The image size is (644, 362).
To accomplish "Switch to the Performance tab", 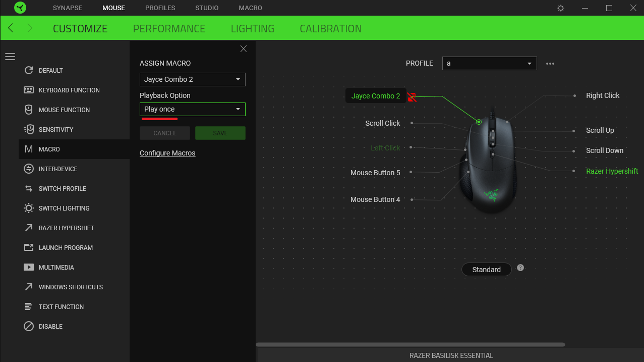I will (x=169, y=29).
